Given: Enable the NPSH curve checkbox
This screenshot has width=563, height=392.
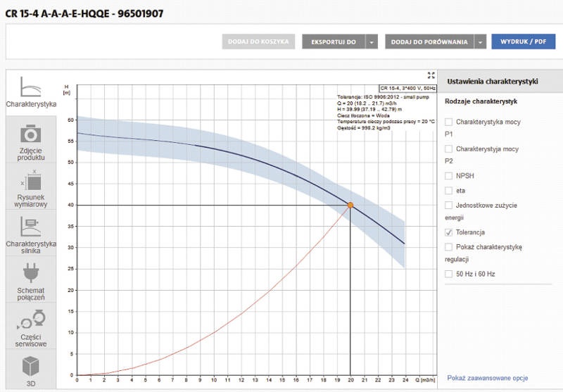Looking at the screenshot, I should 448,175.
